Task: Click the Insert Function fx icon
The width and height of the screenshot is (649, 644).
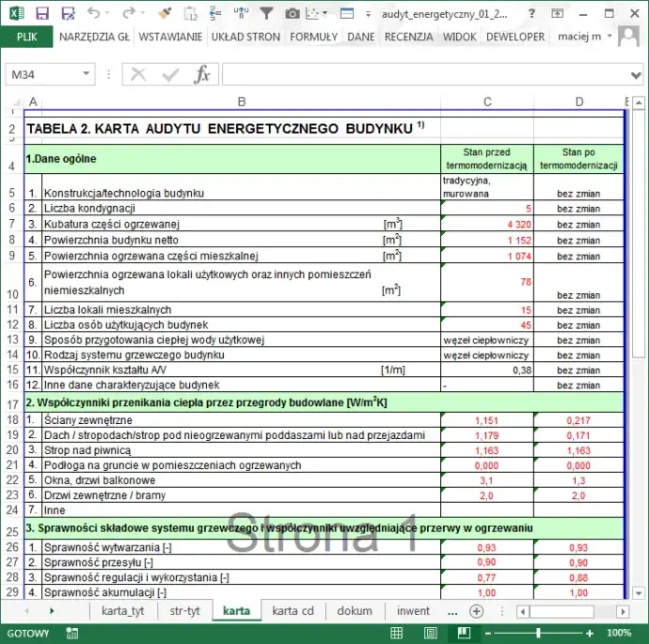Action: [x=201, y=75]
